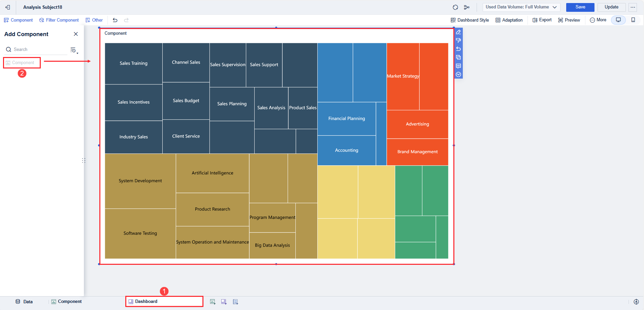Image resolution: width=644 pixels, height=310 pixels.
Task: Close the Add Component panel
Action: point(76,34)
